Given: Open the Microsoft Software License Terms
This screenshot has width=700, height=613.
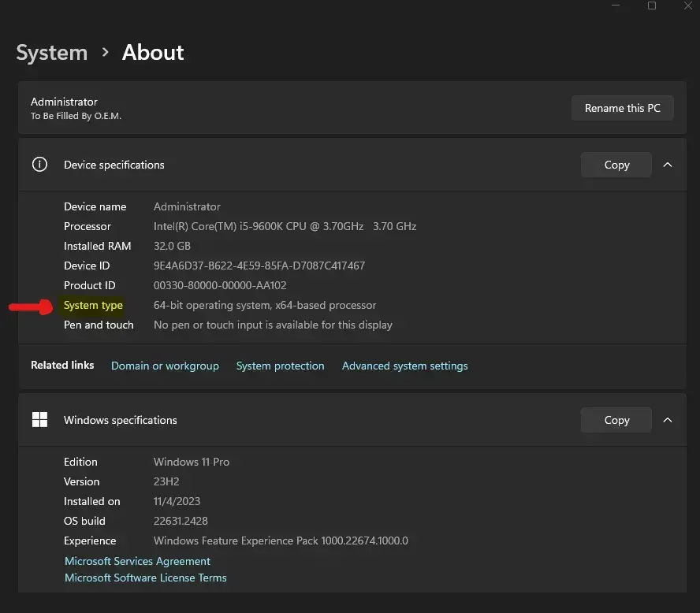Looking at the screenshot, I should [x=145, y=578].
